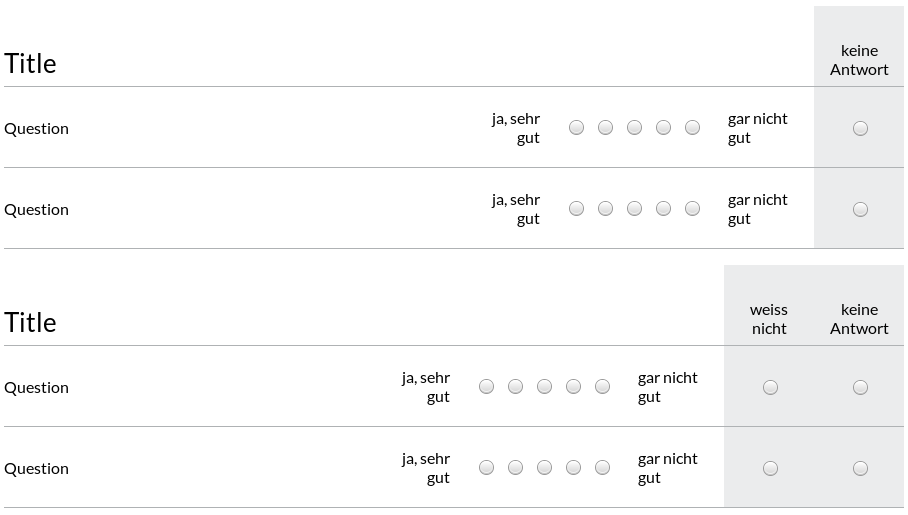Choose 'weiss nicht' for first question, lower section
This screenshot has height=515, width=908.
click(x=770, y=387)
